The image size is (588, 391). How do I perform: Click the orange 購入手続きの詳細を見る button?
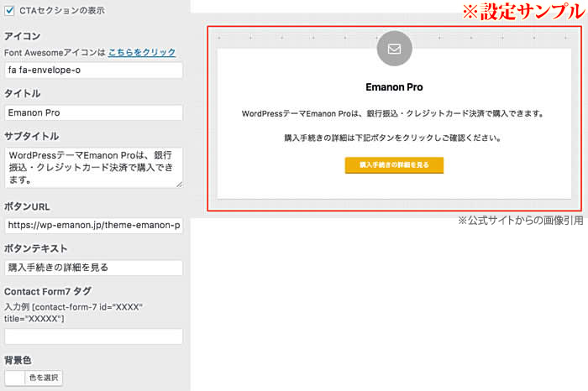394,165
